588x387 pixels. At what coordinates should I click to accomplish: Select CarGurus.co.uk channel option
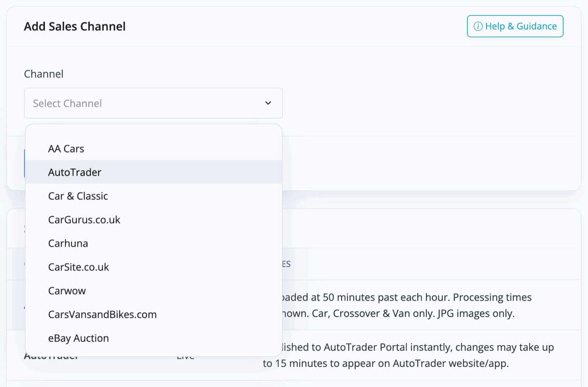(x=154, y=220)
